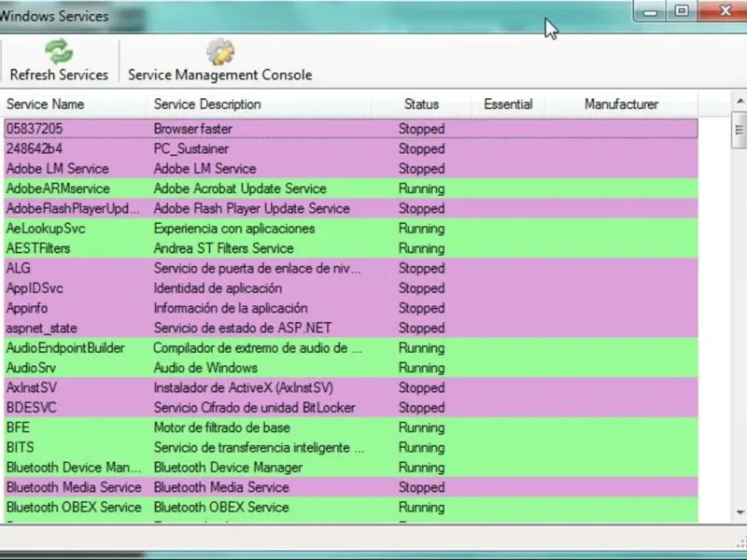Open the Service Management Console gear icon

coord(220,51)
